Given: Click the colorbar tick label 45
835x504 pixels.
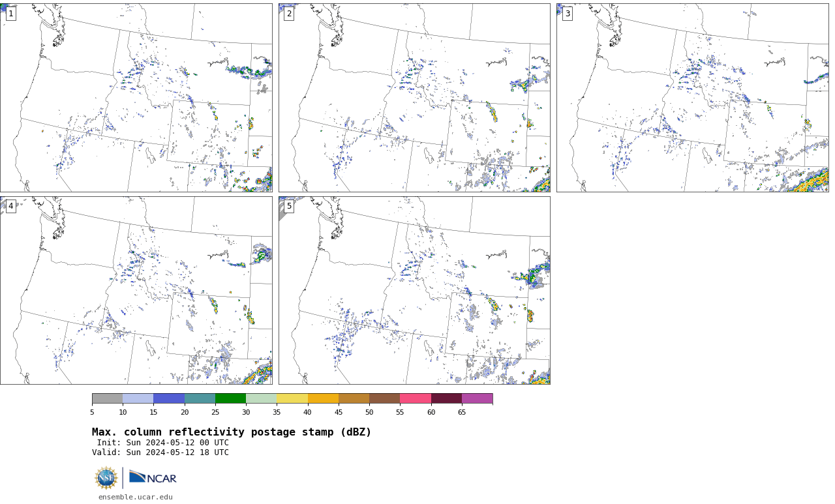Looking at the screenshot, I should click(x=339, y=412).
